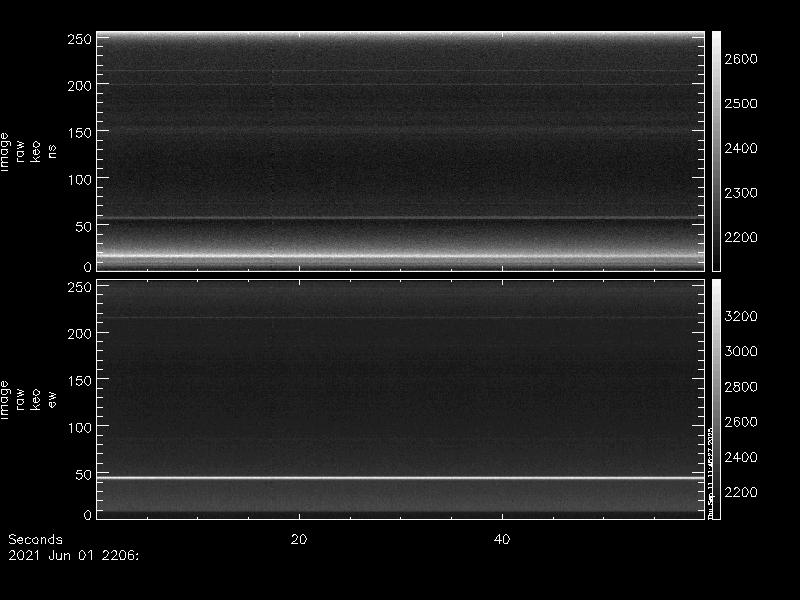Click the wide bright band near bottom of ns keogram

(x=400, y=256)
